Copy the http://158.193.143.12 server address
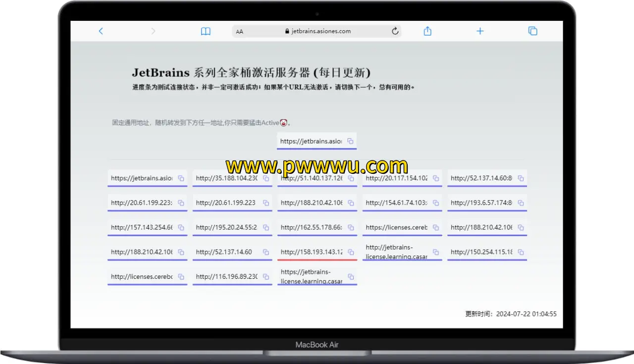Screen dimensions: 634x364 [351, 252]
